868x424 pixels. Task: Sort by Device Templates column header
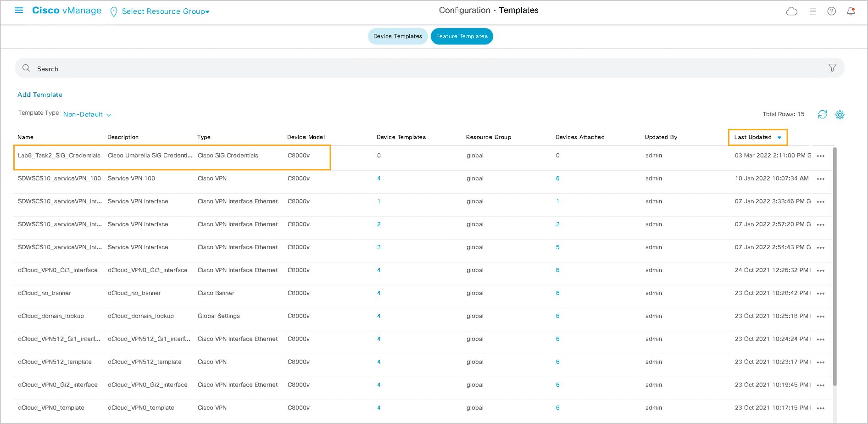pos(401,137)
